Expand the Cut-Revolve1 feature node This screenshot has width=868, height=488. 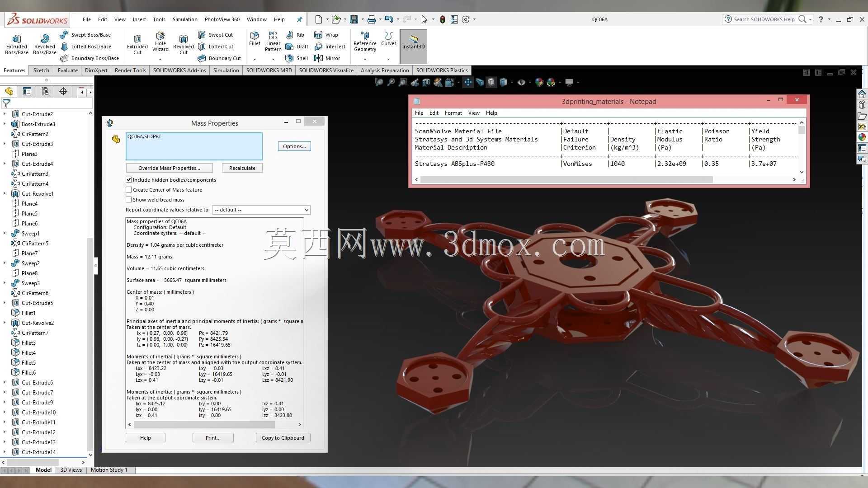coord(5,193)
